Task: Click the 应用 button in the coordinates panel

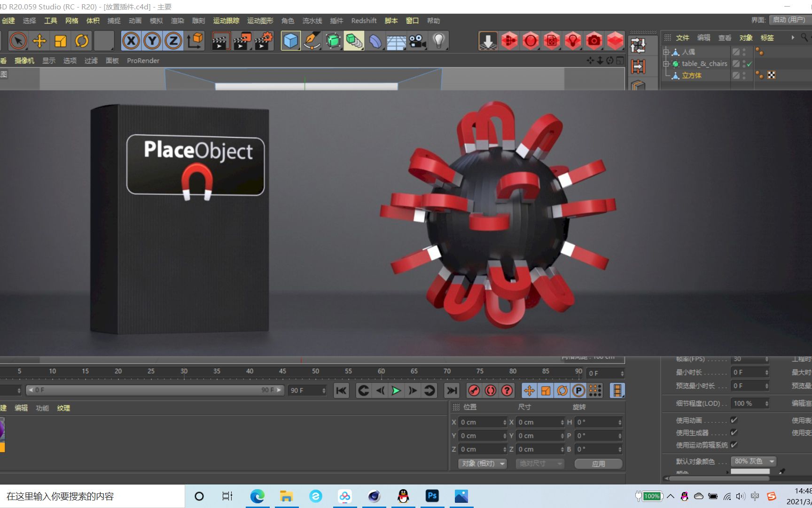Action: [598, 463]
